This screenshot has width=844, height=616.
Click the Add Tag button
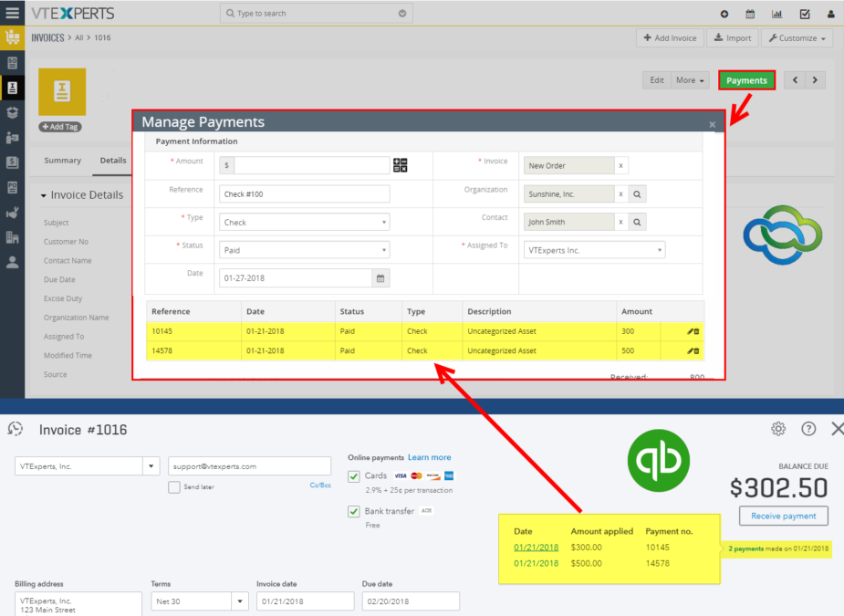(59, 127)
